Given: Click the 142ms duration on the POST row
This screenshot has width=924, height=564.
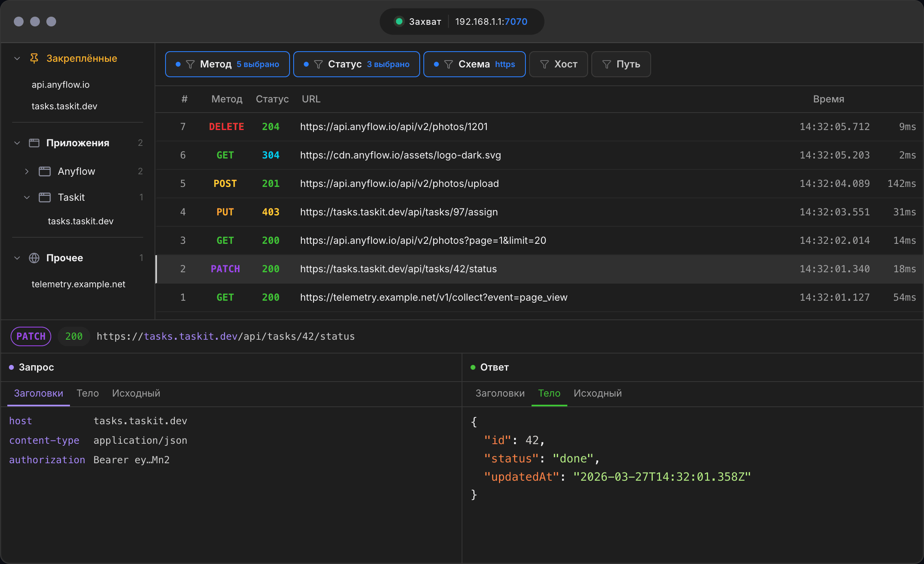Looking at the screenshot, I should pyautogui.click(x=902, y=184).
